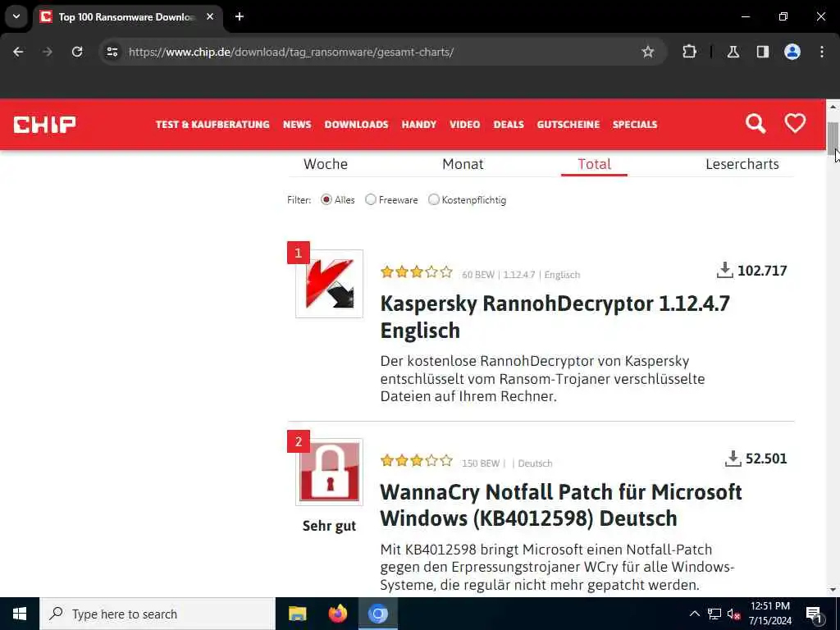840x630 pixels.
Task: Launch Firefox from taskbar
Action: (337, 614)
